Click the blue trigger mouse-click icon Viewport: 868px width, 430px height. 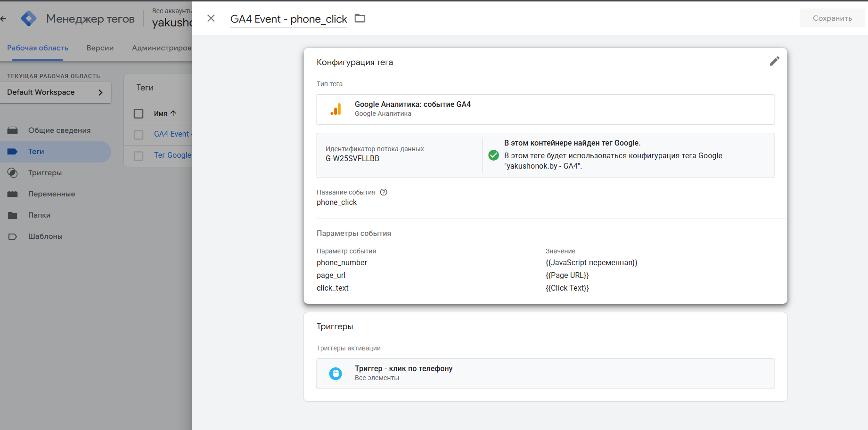336,373
